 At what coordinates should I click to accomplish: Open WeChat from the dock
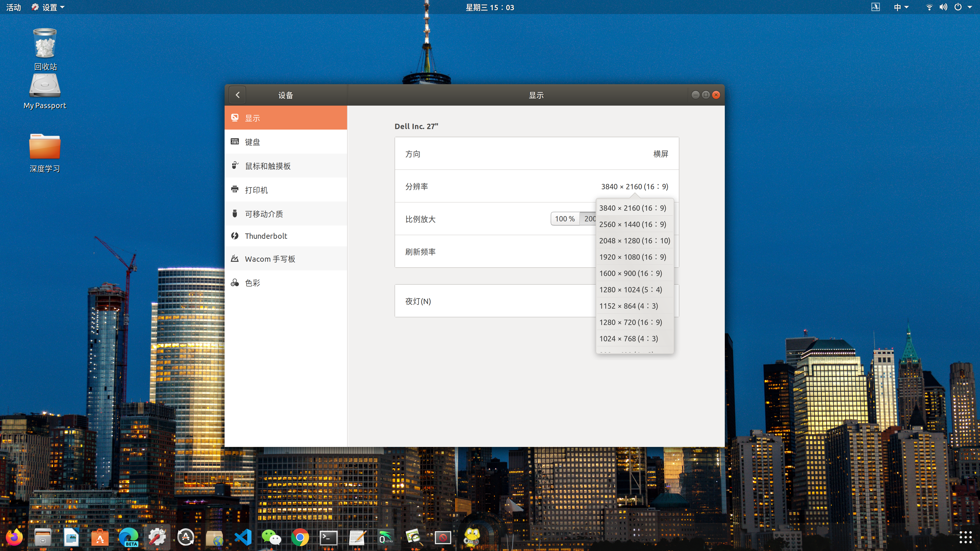[x=271, y=537]
